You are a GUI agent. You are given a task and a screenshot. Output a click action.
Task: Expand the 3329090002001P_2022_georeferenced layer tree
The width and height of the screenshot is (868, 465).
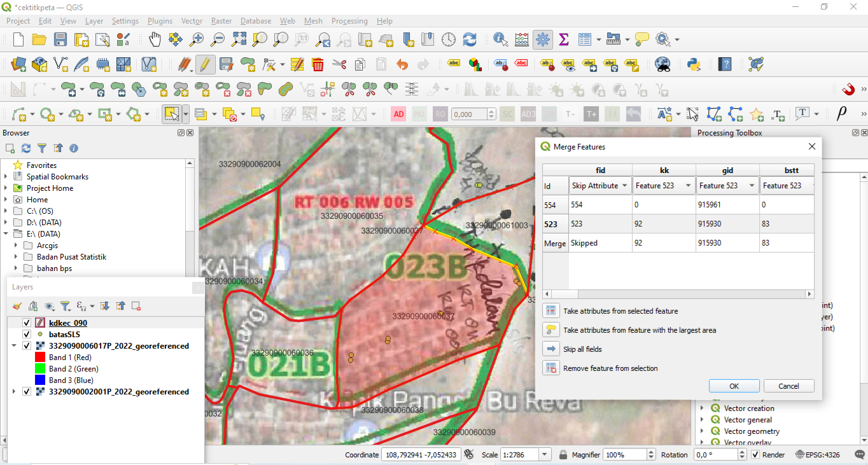pyautogui.click(x=13, y=392)
